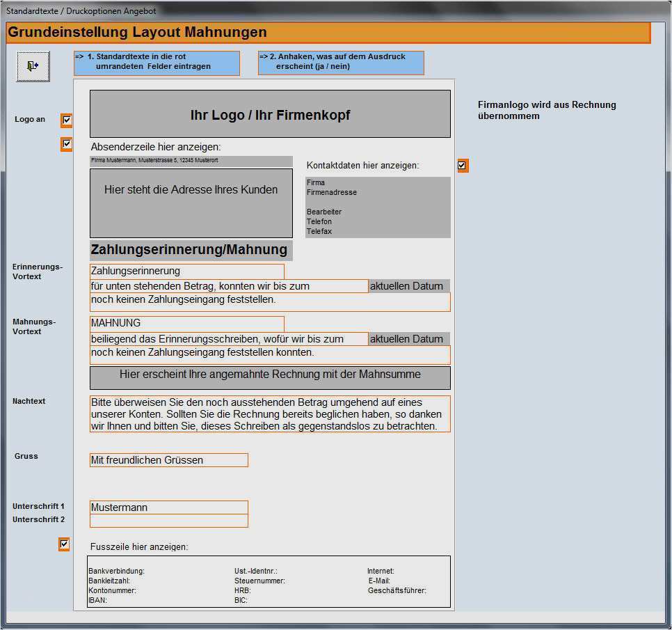672x630 pixels.
Task: Click the 'Mustermann' signature field
Action: (168, 507)
